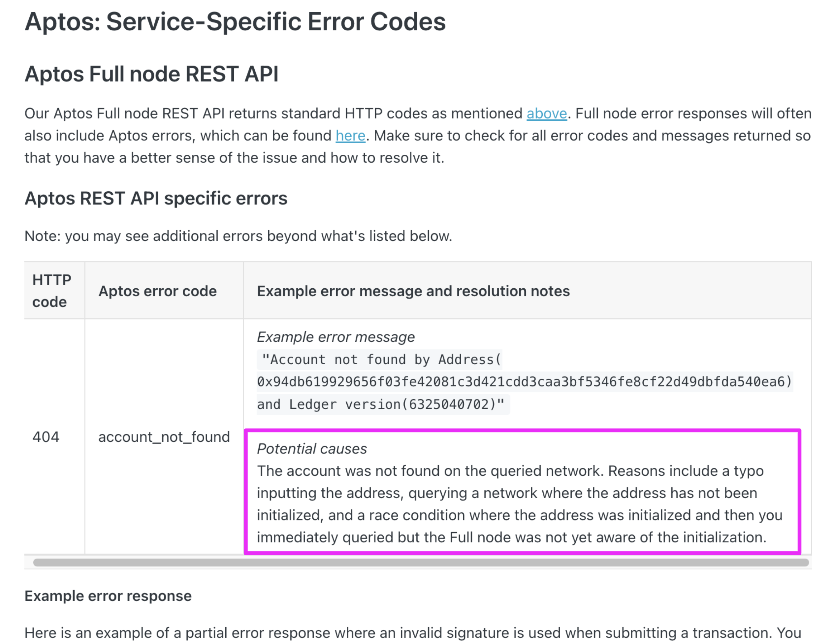The width and height of the screenshot is (831, 644).
Task: Click the table's horizontal scrollbar
Action: tap(421, 562)
